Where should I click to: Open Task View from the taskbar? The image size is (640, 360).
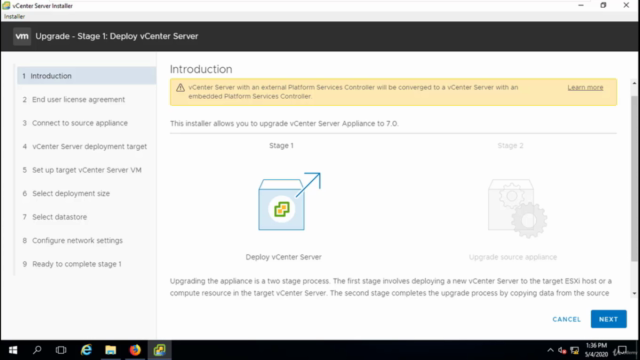point(61,350)
